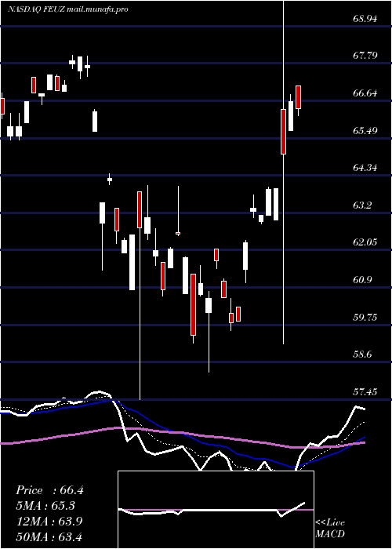Image resolution: width=392 pixels, height=549 pixels.
Task: Click the tall red candle crossing 65.49
Action: tap(283, 132)
